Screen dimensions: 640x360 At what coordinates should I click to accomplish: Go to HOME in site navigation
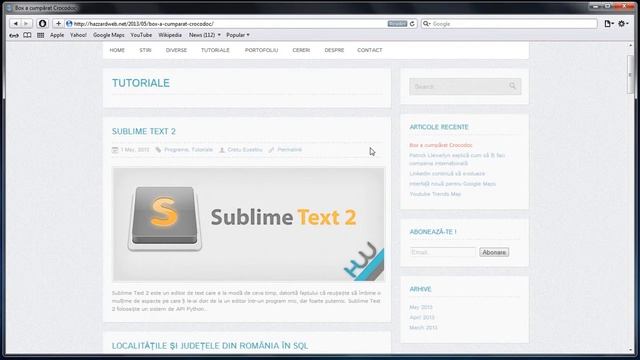pyautogui.click(x=117, y=50)
